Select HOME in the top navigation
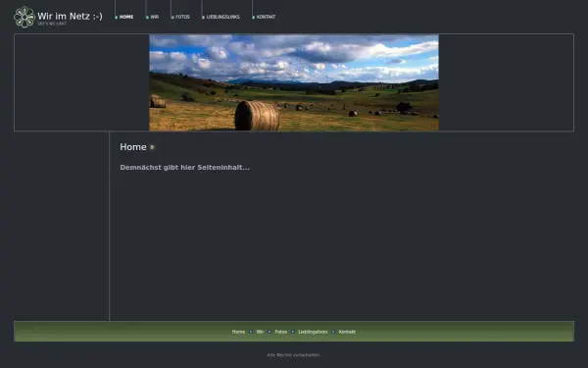The height and width of the screenshot is (368, 588). [x=126, y=17]
